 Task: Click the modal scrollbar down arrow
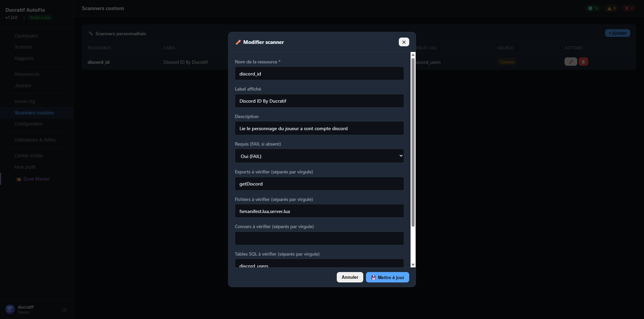pyautogui.click(x=413, y=265)
